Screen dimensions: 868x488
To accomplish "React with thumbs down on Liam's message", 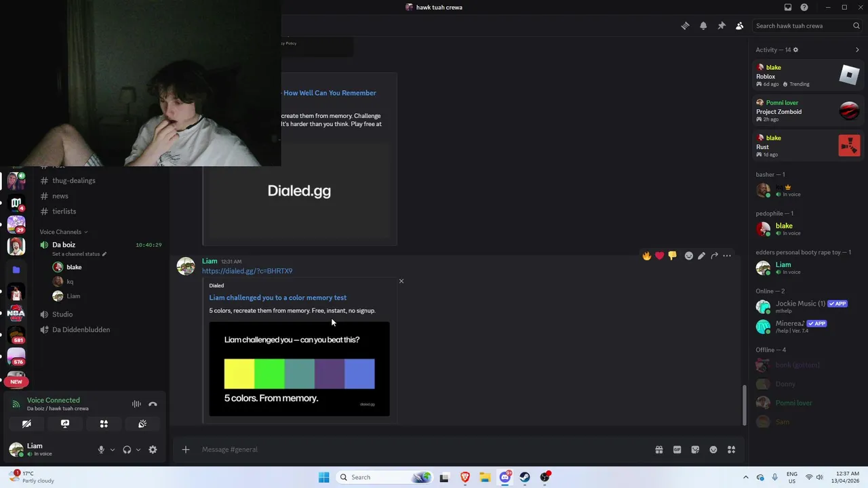I will [x=672, y=256].
